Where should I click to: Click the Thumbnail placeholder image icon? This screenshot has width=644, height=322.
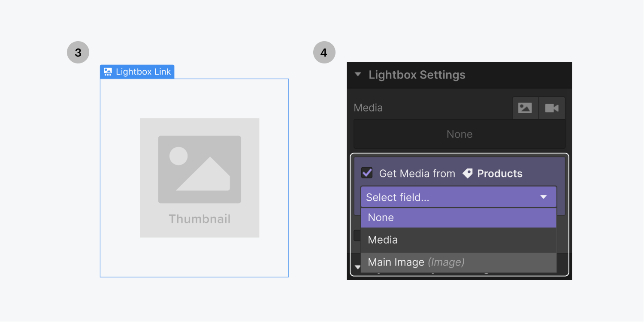(199, 169)
